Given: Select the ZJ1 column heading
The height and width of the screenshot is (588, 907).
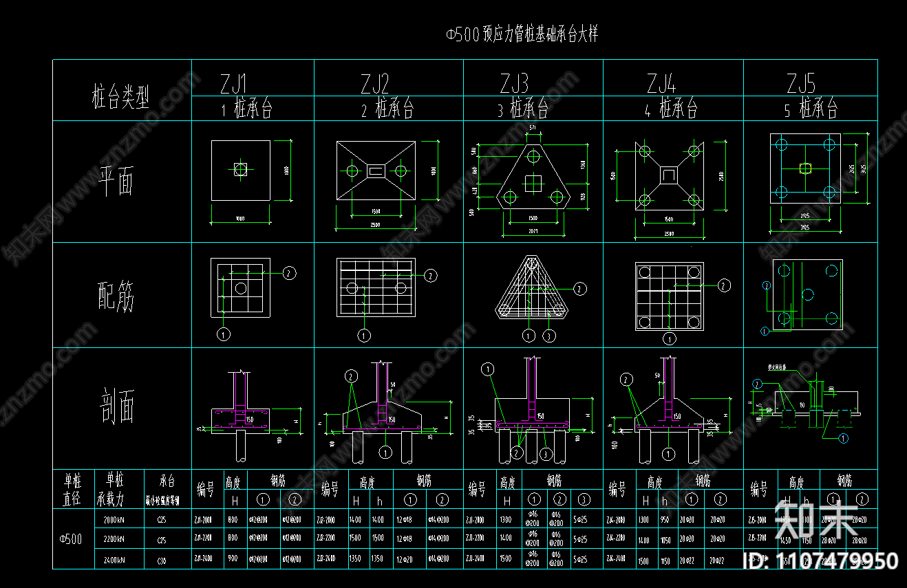Looking at the screenshot, I should pos(233,85).
